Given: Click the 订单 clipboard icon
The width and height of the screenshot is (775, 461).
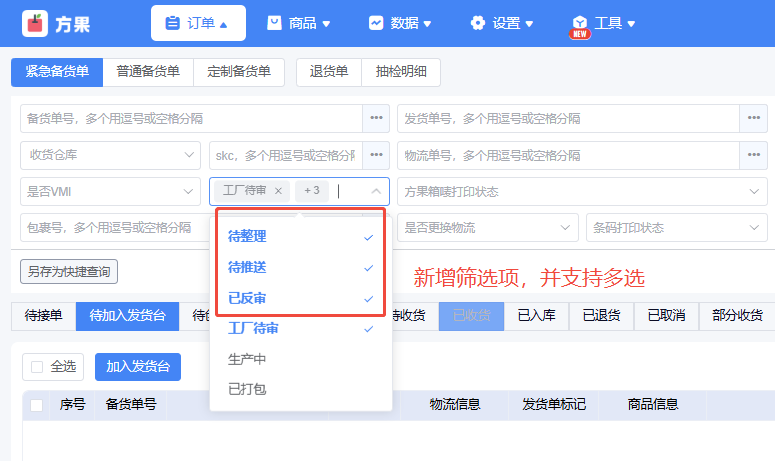Looking at the screenshot, I should coord(172,23).
